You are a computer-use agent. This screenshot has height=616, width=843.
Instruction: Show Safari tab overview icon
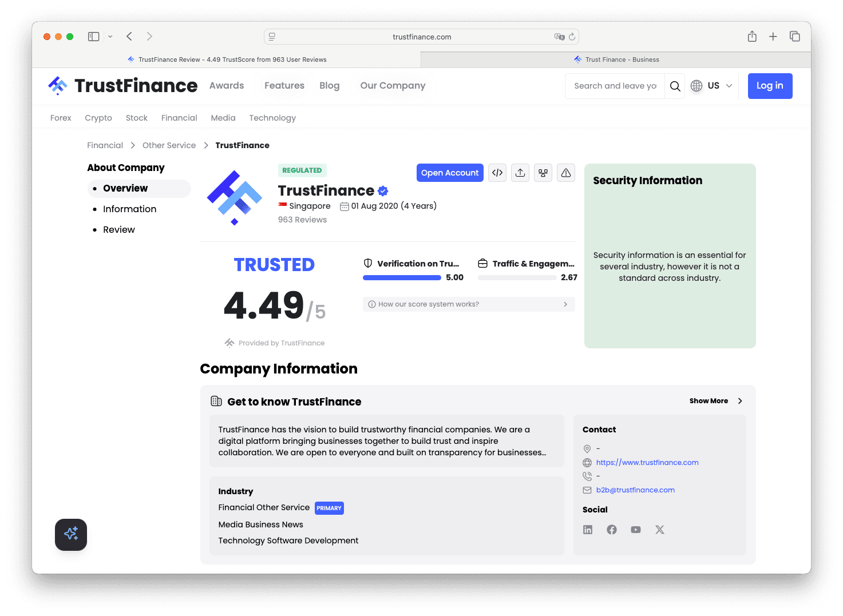[x=795, y=36]
